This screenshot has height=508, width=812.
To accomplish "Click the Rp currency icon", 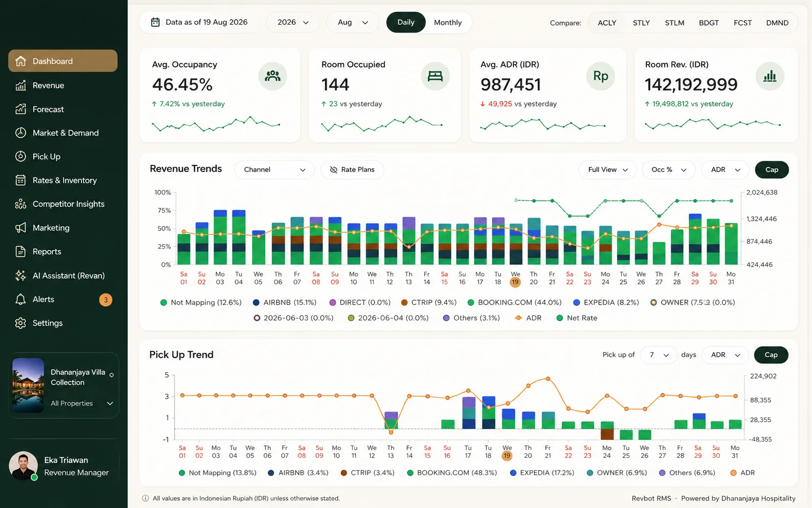I will (601, 76).
